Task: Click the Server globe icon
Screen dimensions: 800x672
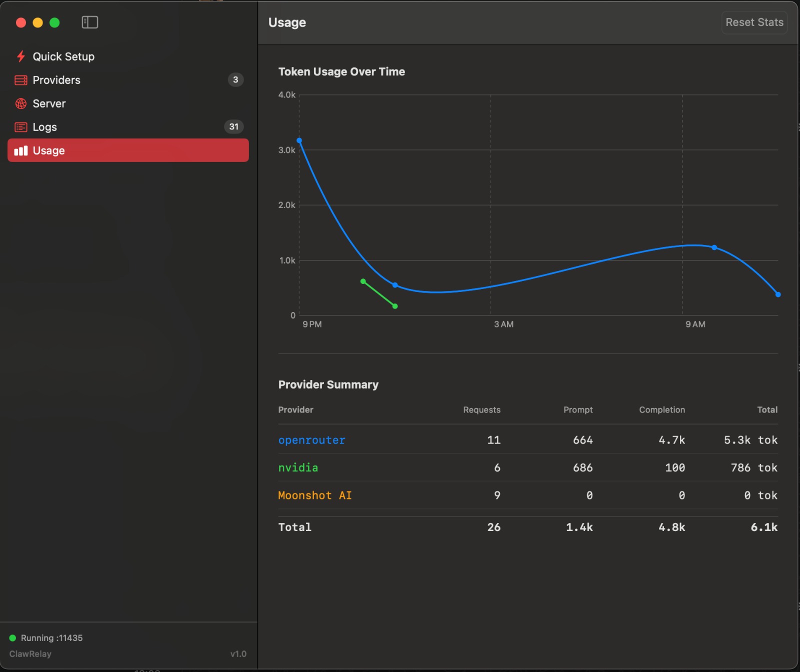Action: coord(21,103)
